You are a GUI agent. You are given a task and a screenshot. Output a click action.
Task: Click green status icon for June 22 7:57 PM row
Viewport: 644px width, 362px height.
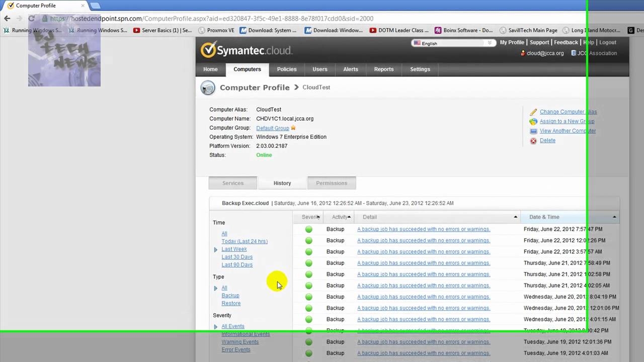point(309,229)
